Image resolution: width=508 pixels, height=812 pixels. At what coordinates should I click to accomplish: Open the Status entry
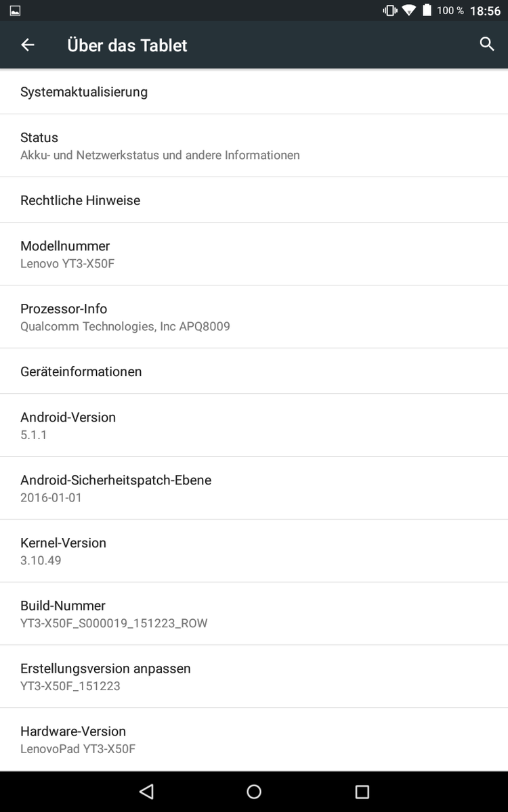(x=254, y=145)
